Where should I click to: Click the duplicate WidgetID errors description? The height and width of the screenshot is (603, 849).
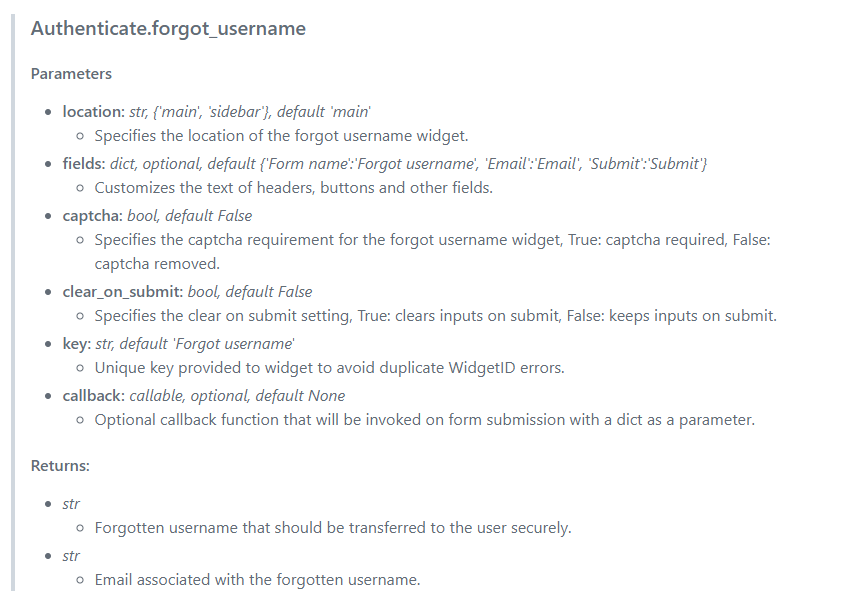pyautogui.click(x=329, y=368)
